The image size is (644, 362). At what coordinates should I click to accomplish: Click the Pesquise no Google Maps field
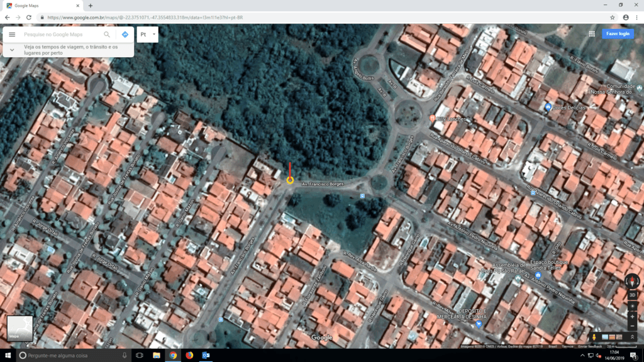[x=60, y=35]
